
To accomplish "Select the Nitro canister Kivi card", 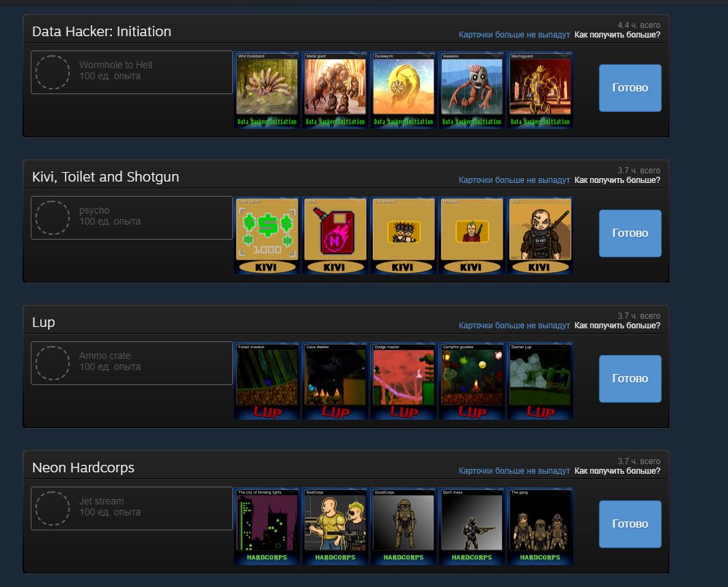I will coord(335,235).
